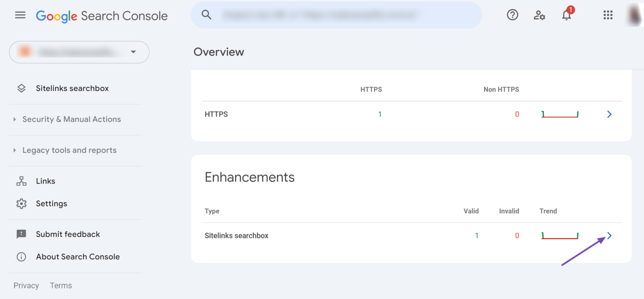This screenshot has width=644, height=299.
Task: Click the Trend column header
Action: click(548, 211)
